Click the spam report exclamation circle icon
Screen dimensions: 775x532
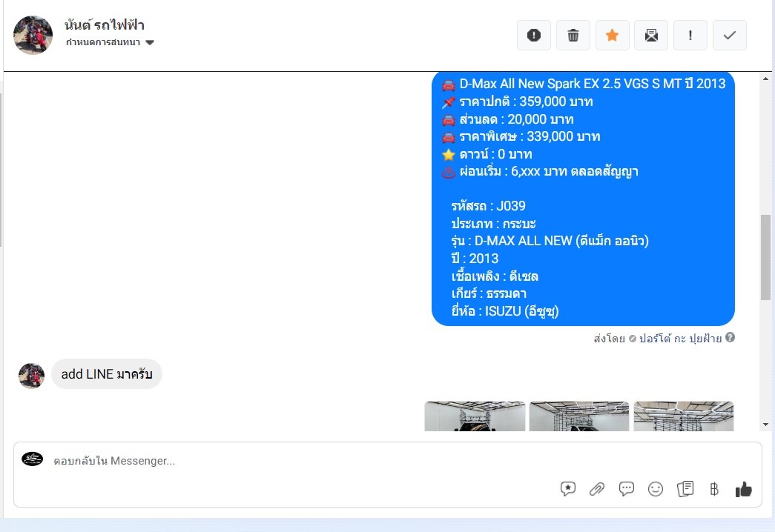tap(534, 35)
